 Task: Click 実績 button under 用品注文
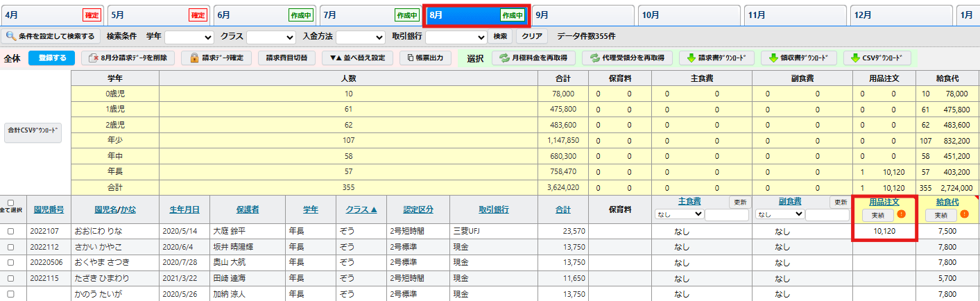click(877, 215)
